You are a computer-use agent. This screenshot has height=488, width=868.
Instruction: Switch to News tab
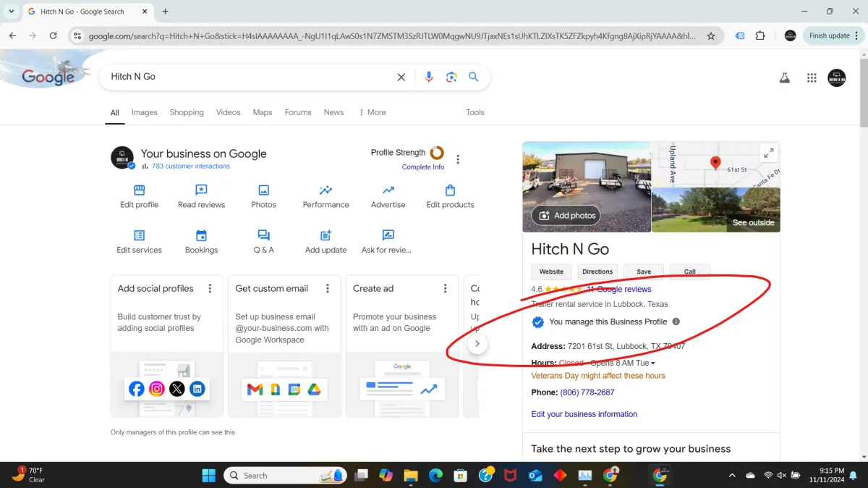pos(333,112)
